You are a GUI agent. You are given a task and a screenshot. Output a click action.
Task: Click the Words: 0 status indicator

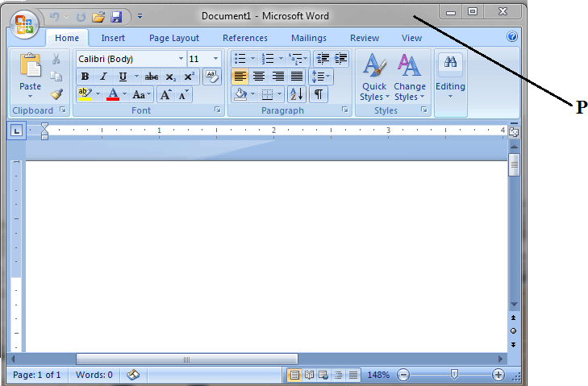(x=94, y=376)
